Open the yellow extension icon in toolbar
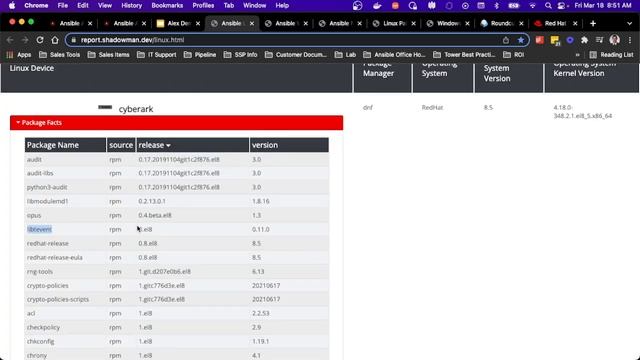Screen dimensions: 640x360 tap(555, 40)
